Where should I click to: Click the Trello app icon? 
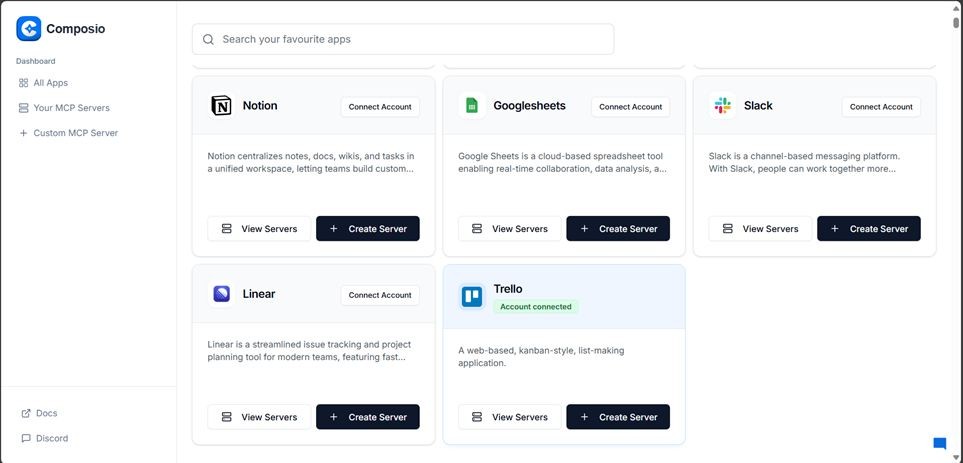click(472, 296)
